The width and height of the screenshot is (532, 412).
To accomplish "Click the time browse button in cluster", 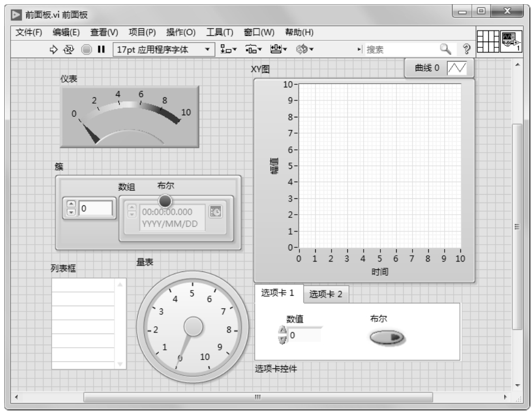I will [x=215, y=212].
